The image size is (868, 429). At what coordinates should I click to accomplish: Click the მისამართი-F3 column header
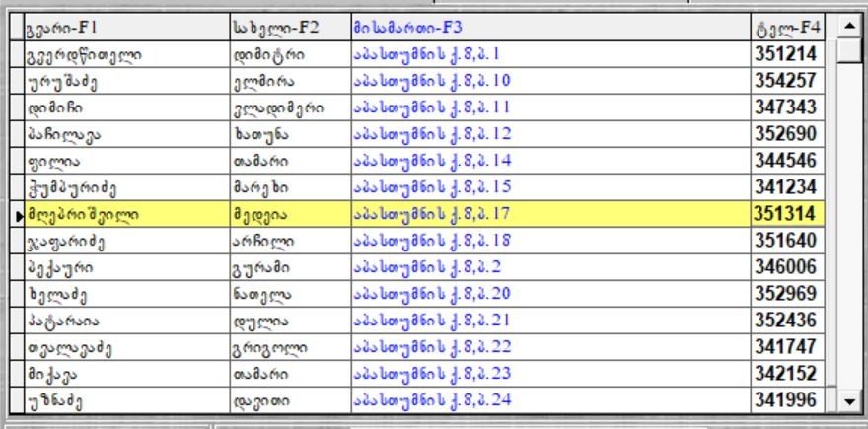[x=550, y=28]
